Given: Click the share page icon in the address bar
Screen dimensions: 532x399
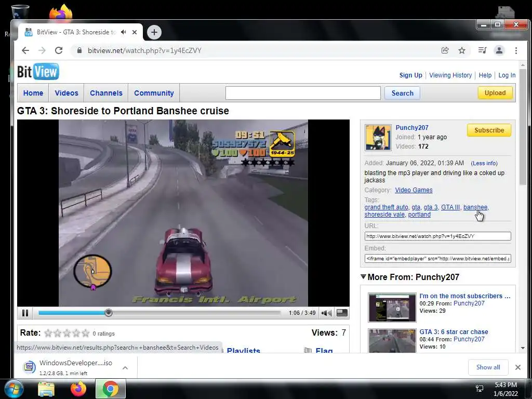Looking at the screenshot, I should (445, 50).
